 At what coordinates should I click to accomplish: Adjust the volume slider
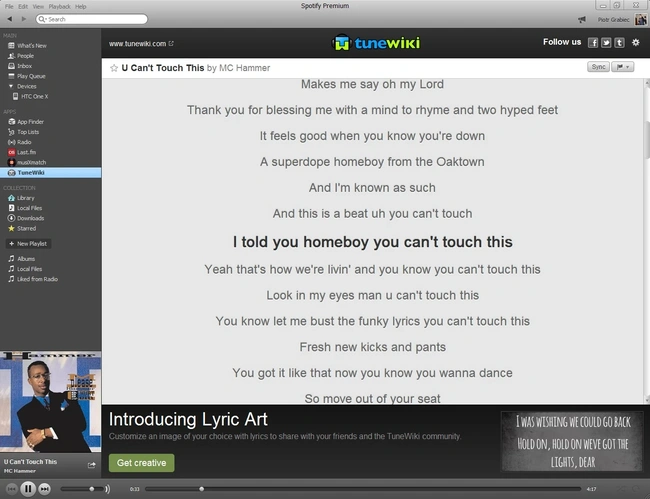81,489
